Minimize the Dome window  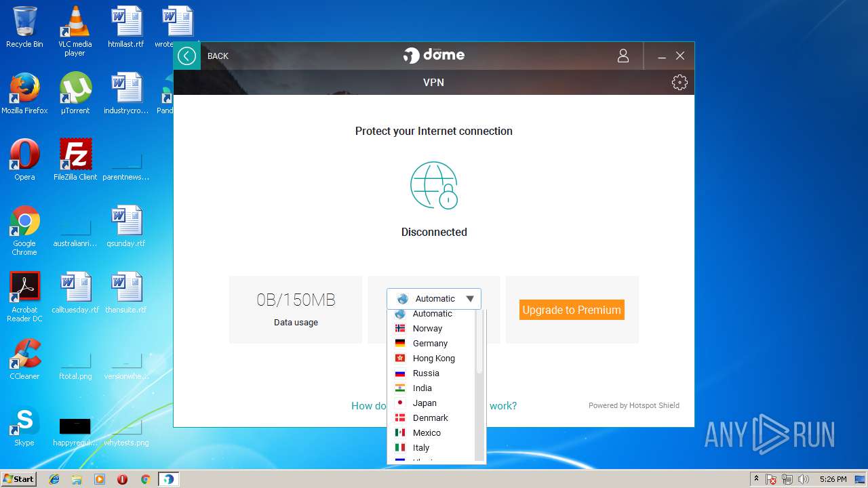pos(662,56)
